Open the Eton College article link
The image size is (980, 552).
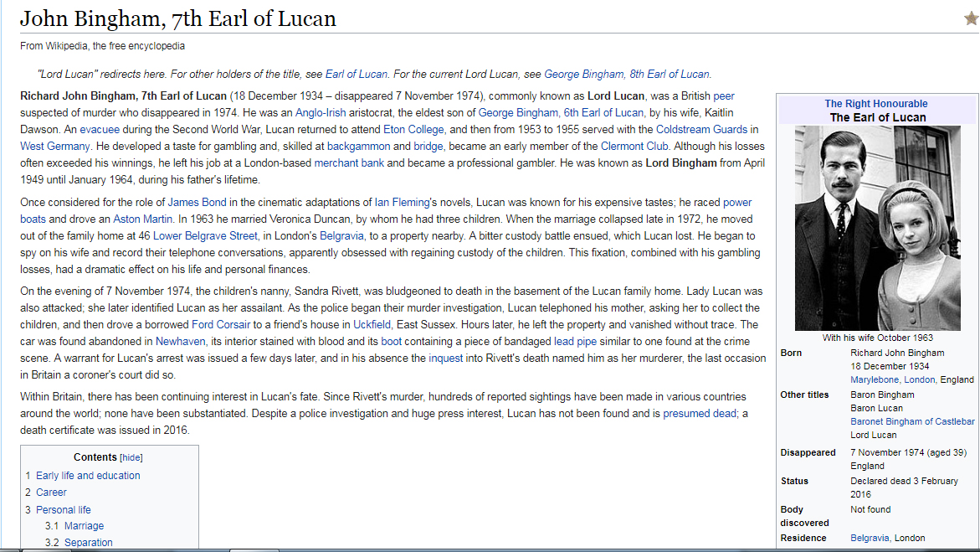(x=413, y=129)
